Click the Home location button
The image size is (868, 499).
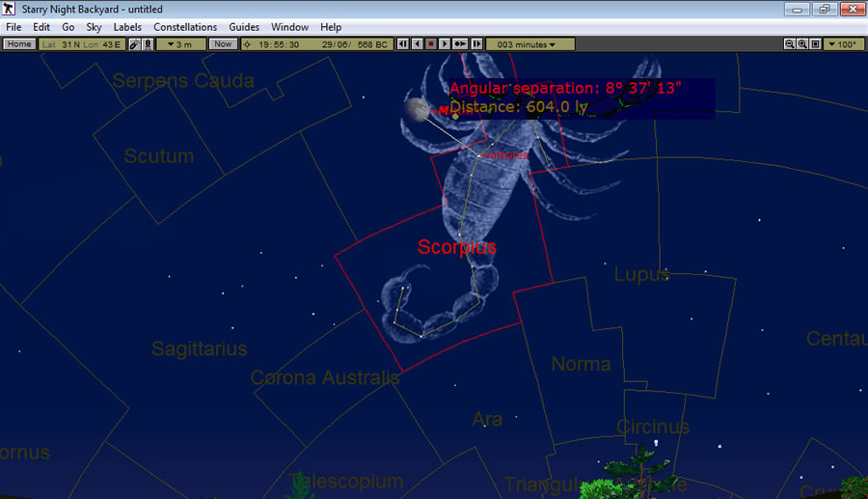[19, 44]
